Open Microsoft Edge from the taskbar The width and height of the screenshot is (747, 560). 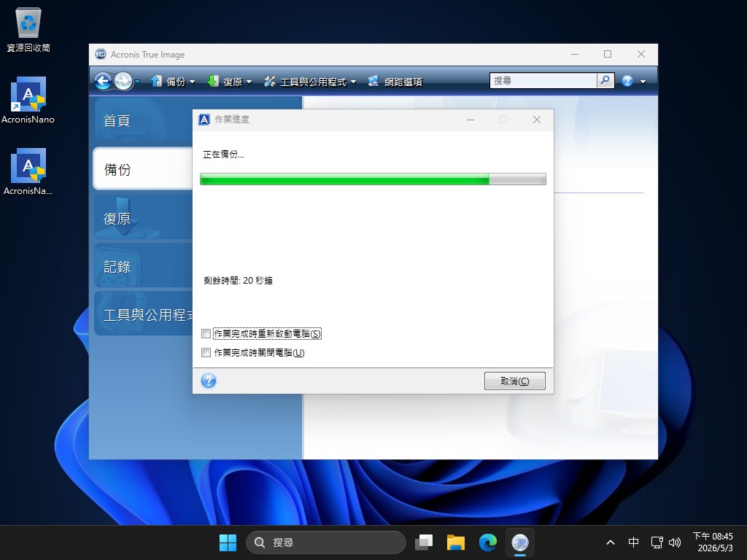point(488,542)
